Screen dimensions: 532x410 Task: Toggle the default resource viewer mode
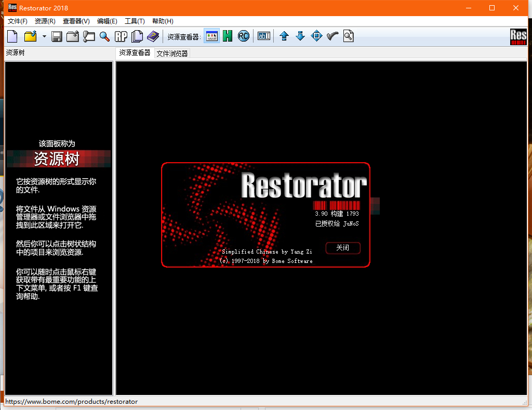[x=211, y=36]
